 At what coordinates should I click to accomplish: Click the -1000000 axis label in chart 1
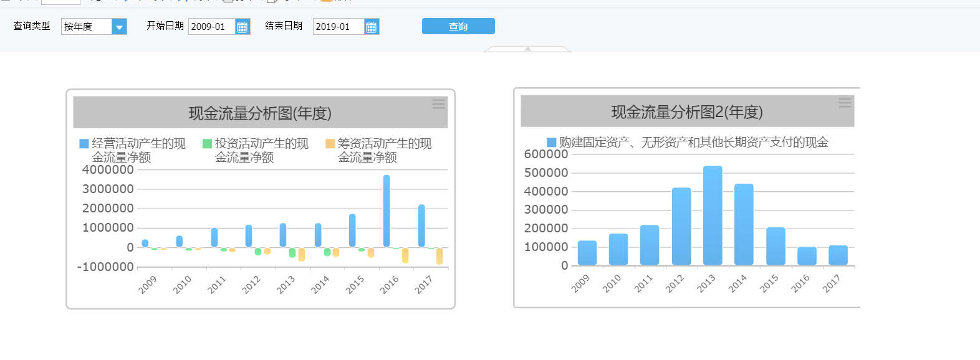pos(105,267)
